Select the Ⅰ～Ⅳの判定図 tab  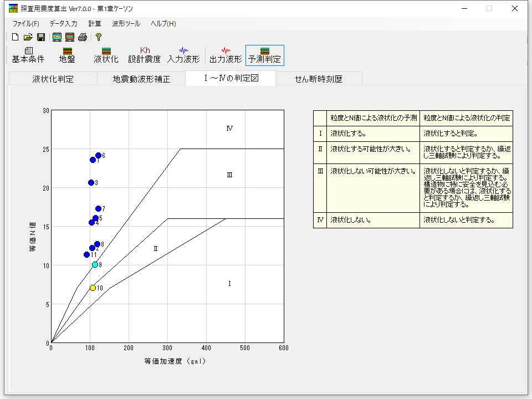(231, 78)
